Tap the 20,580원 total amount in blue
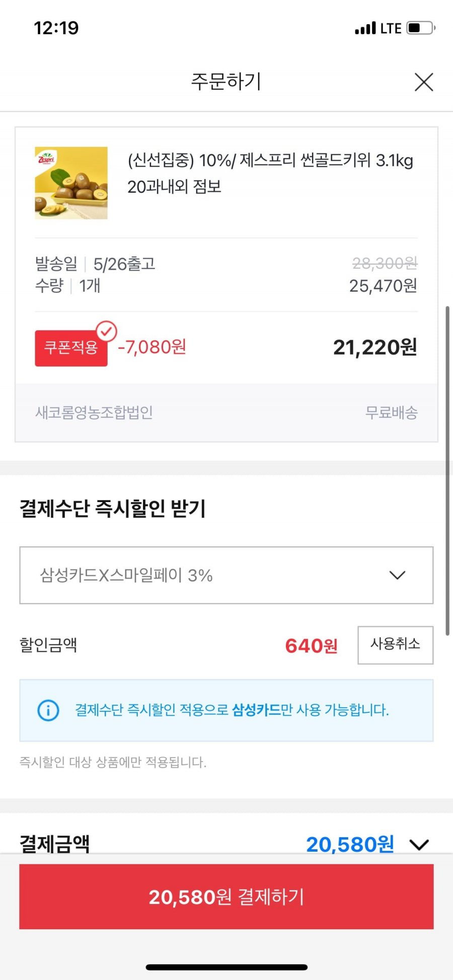 point(350,844)
